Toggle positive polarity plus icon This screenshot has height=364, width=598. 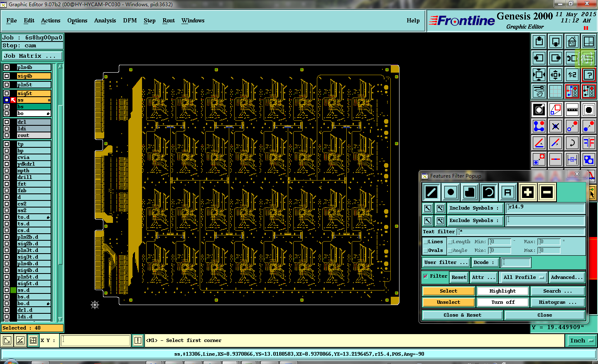[527, 192]
